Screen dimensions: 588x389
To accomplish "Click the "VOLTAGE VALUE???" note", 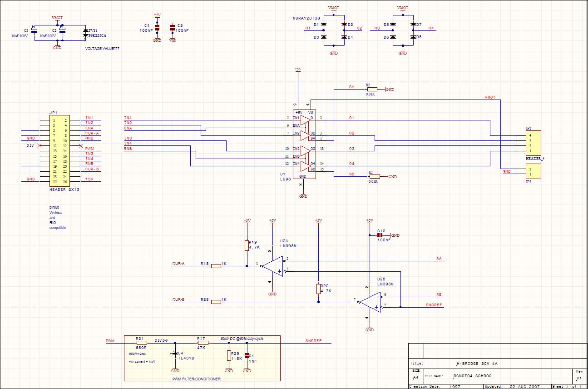I will (x=103, y=48).
